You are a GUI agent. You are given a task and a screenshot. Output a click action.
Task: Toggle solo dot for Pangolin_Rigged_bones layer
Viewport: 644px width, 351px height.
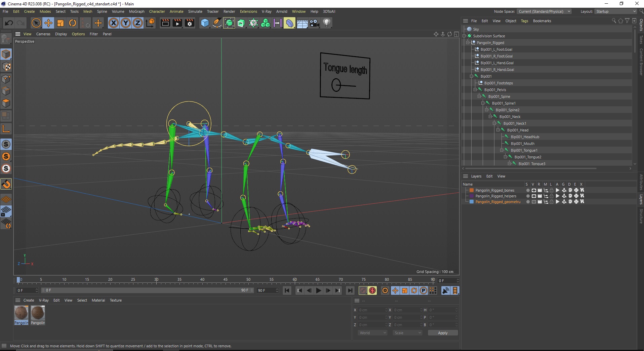(x=528, y=190)
